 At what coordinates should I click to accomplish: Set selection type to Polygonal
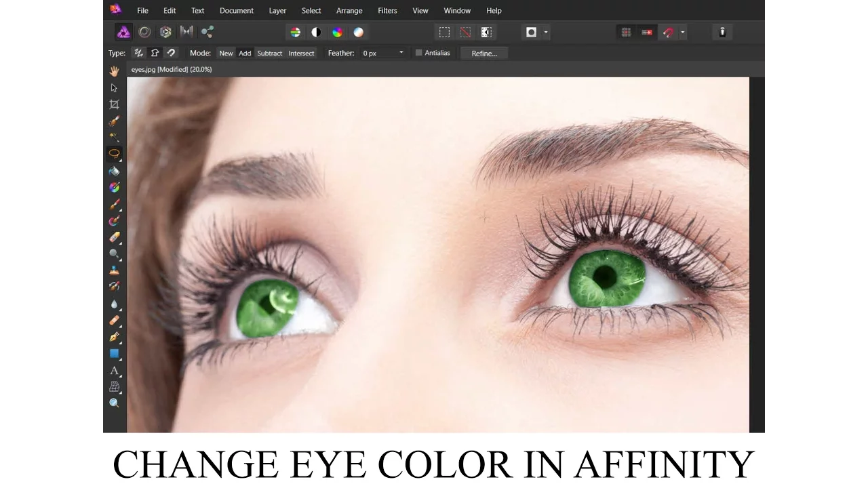(155, 53)
